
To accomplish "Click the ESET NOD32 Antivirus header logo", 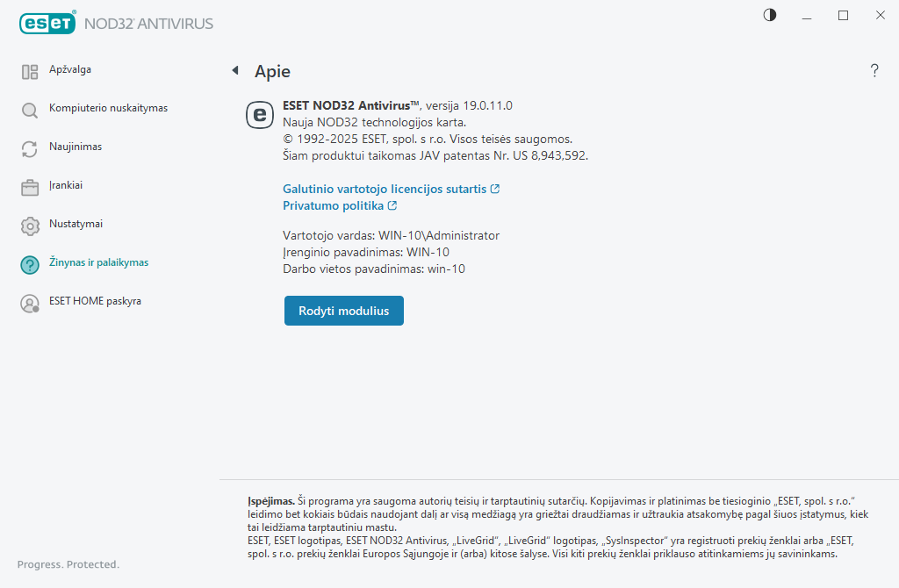I will click(x=116, y=24).
